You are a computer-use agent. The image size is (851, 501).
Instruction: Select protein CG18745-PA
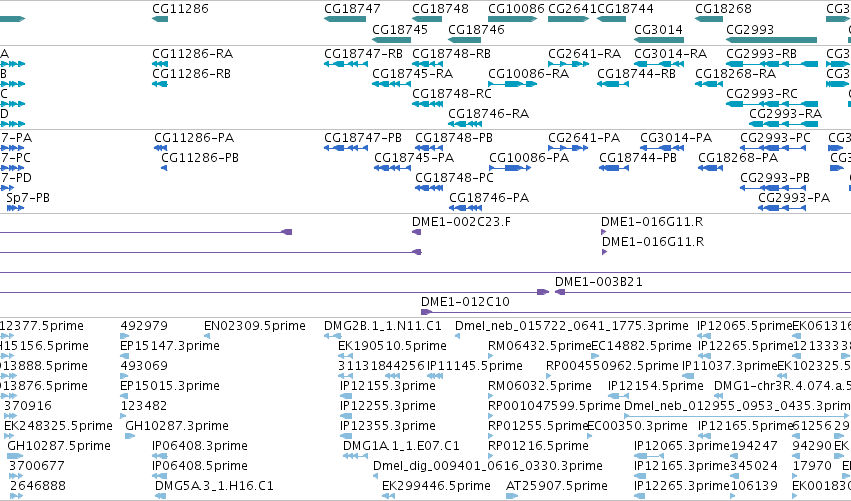pyautogui.click(x=414, y=158)
